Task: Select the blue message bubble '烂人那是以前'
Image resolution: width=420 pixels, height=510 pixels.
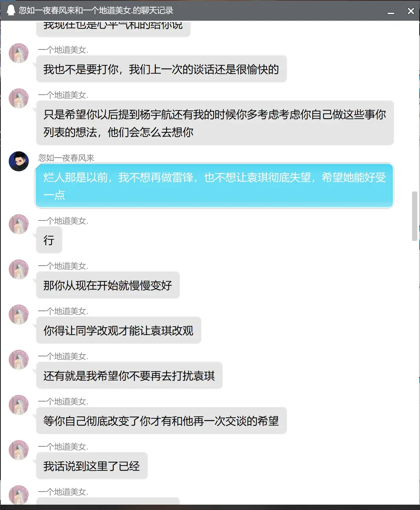Action: click(x=214, y=186)
